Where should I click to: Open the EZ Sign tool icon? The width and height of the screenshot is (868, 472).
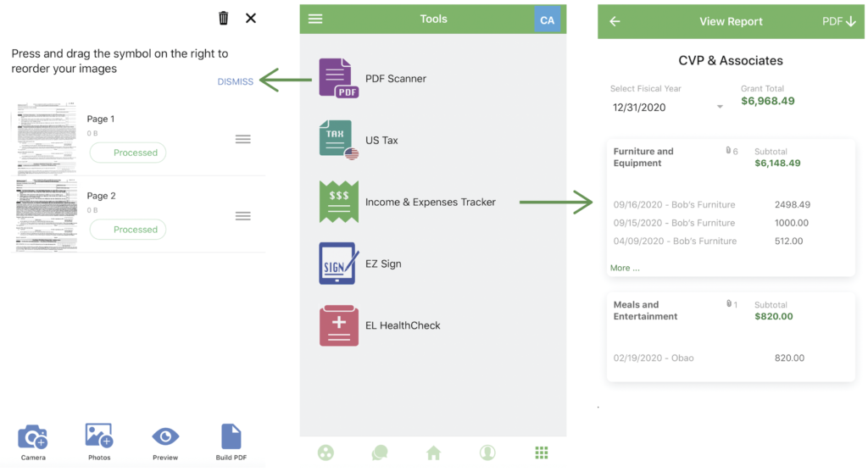(338, 264)
